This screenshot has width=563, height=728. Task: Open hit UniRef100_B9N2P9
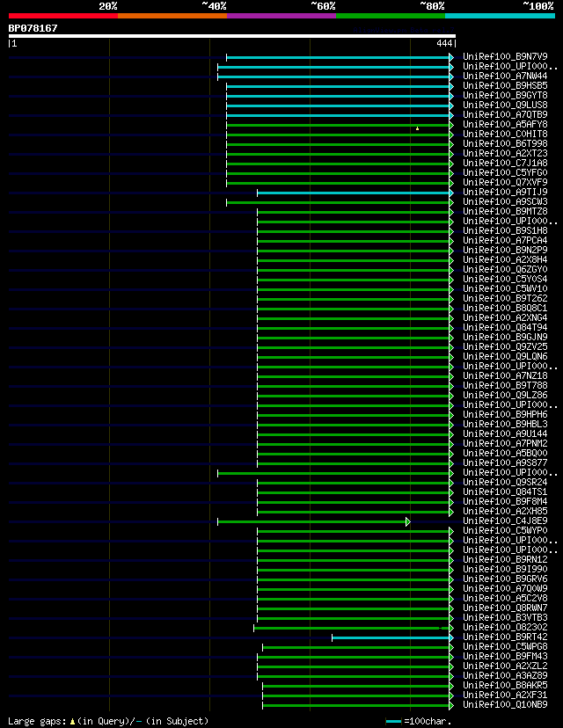coord(505,251)
